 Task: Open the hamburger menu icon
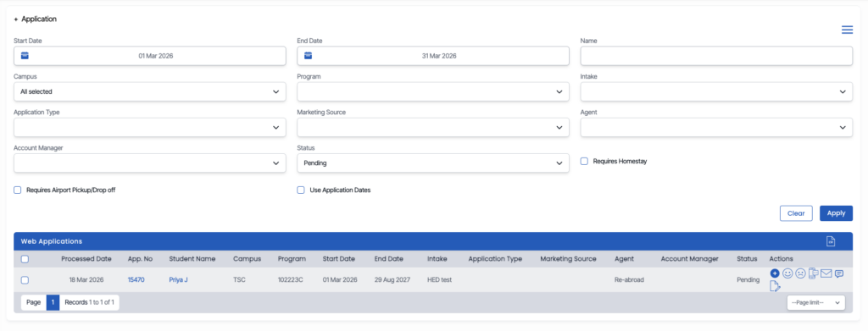point(847,30)
